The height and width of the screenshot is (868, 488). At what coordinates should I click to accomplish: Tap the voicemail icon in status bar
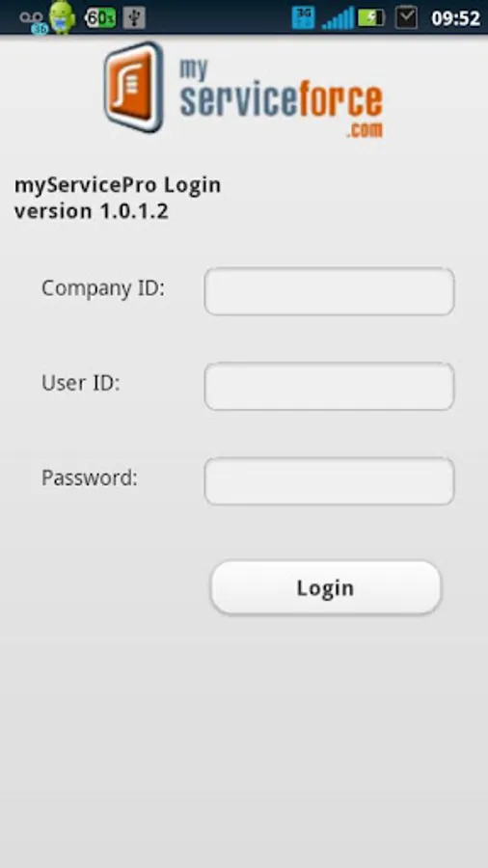pyautogui.click(x=32, y=20)
